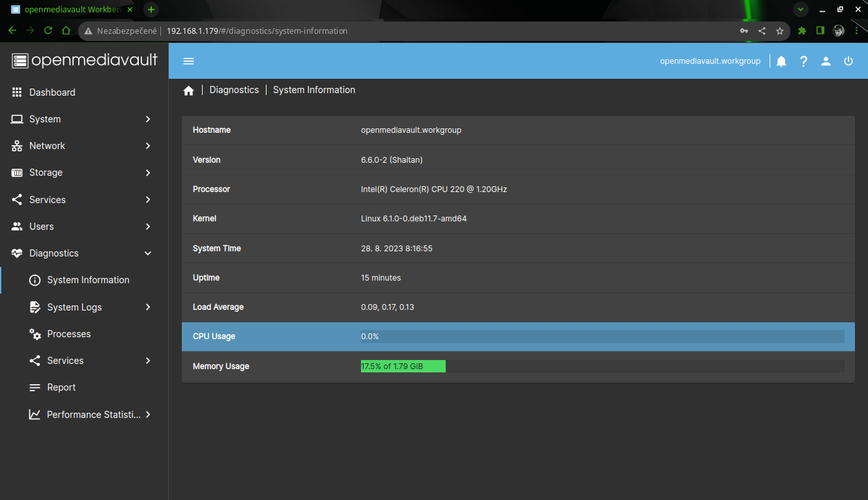Collapse the Diagnostics menu chevron
Viewport: 868px width, 500px height.
click(148, 253)
